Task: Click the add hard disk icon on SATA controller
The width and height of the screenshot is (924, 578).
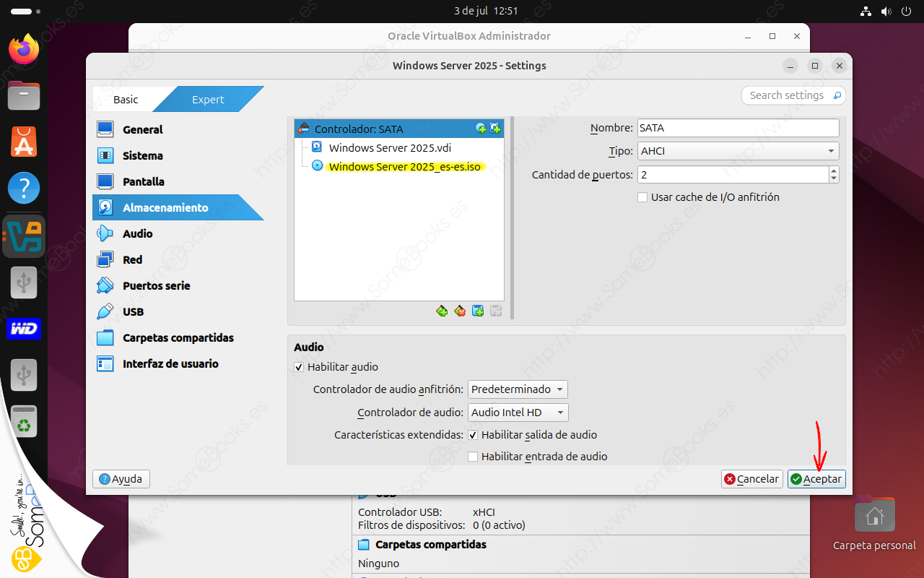Action: coord(495,129)
